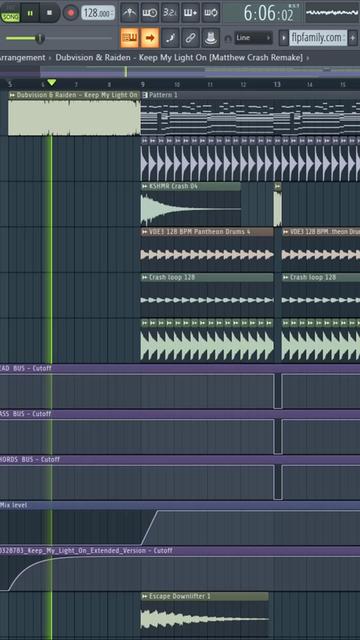Click arrow left of flpfamily.com pattern
360x640 pixels.
point(284,38)
